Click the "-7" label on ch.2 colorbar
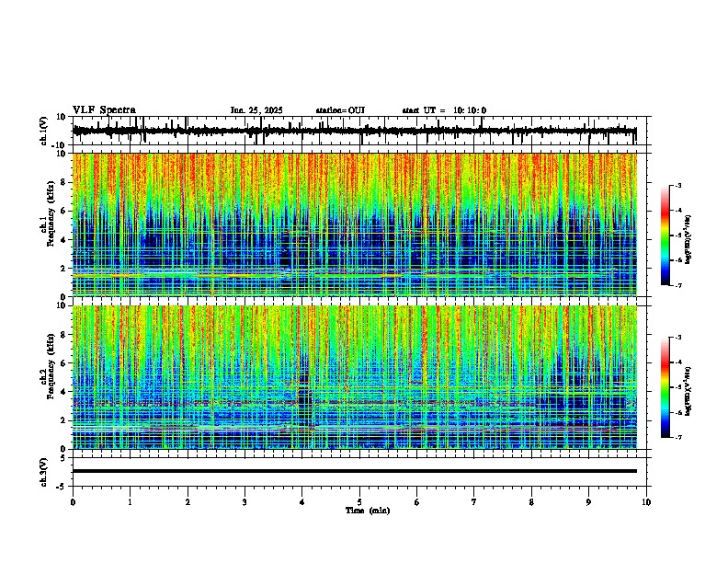The width and height of the screenshot is (728, 563). click(677, 437)
